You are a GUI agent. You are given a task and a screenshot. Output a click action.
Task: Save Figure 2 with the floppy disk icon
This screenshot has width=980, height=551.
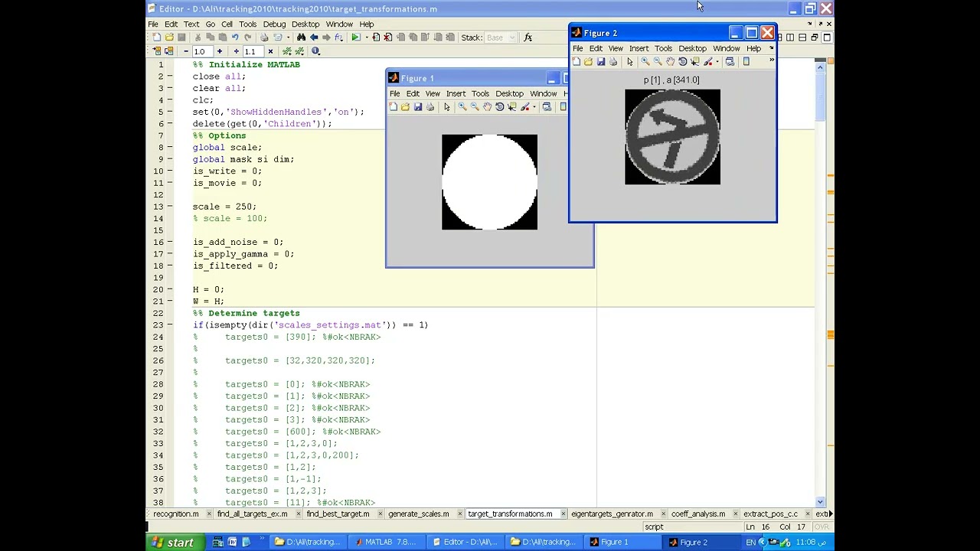[x=601, y=62]
